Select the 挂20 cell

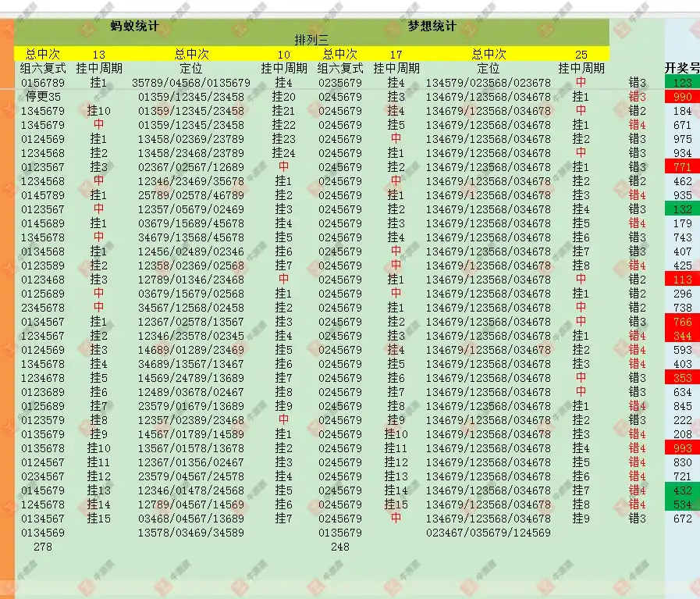pyautogui.click(x=284, y=97)
